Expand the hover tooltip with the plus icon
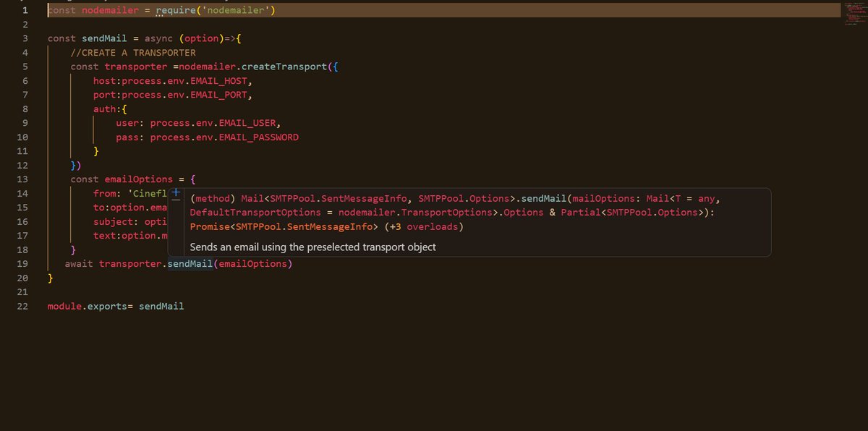Viewport: 868px width, 431px height. pyautogui.click(x=176, y=192)
